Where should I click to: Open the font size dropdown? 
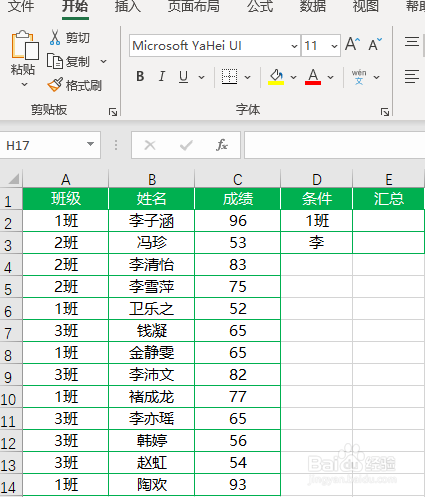pos(334,46)
